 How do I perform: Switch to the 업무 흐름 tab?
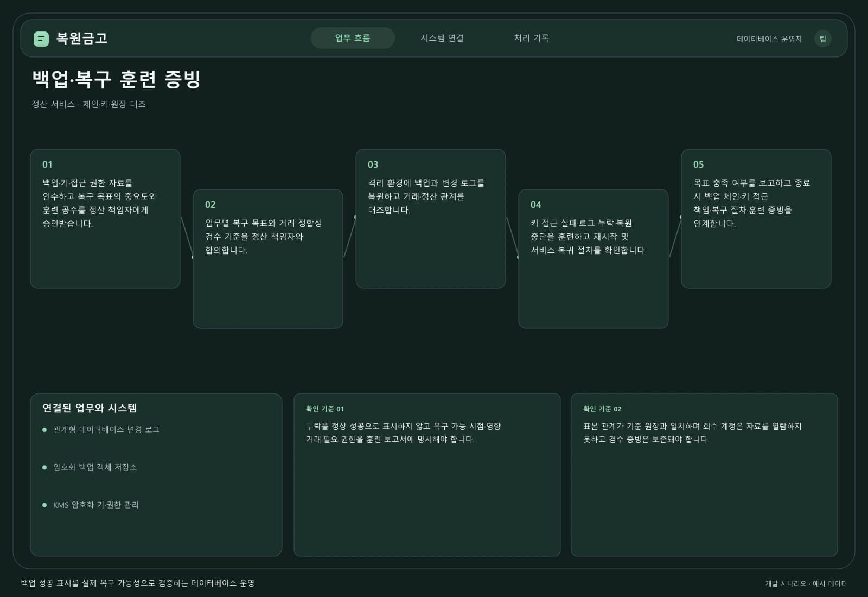coord(353,38)
